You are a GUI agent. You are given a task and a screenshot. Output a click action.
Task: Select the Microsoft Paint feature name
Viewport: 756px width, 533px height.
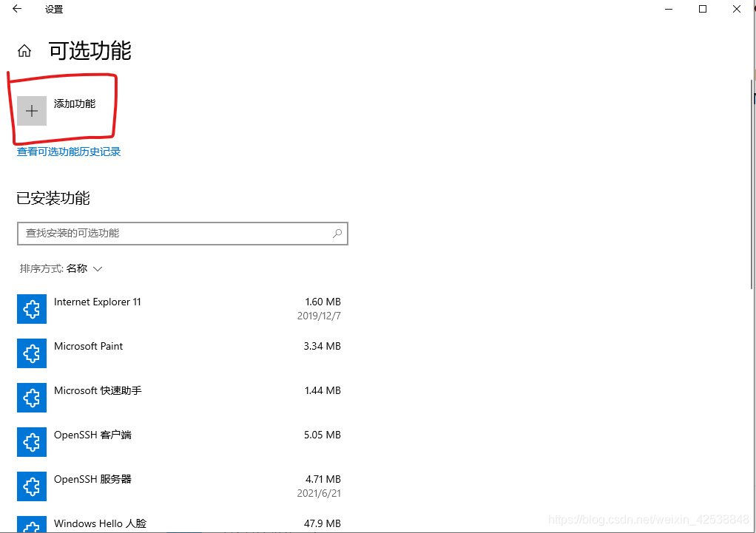[x=88, y=346]
